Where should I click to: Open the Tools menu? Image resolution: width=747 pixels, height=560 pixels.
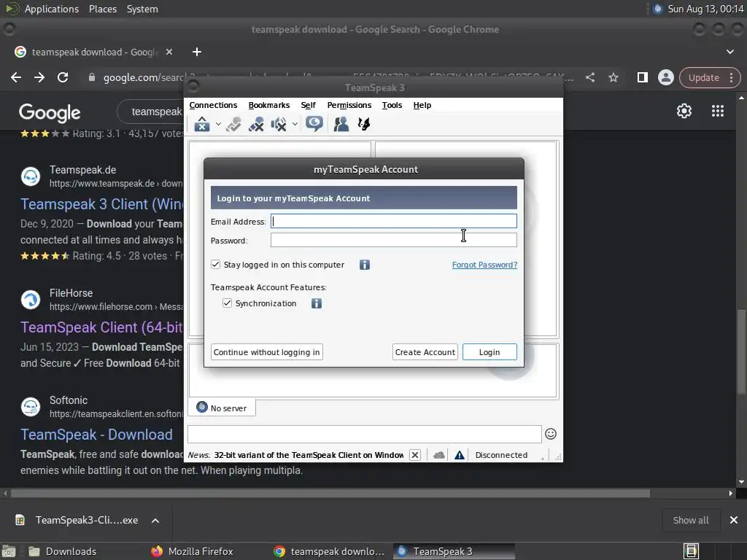tap(392, 105)
